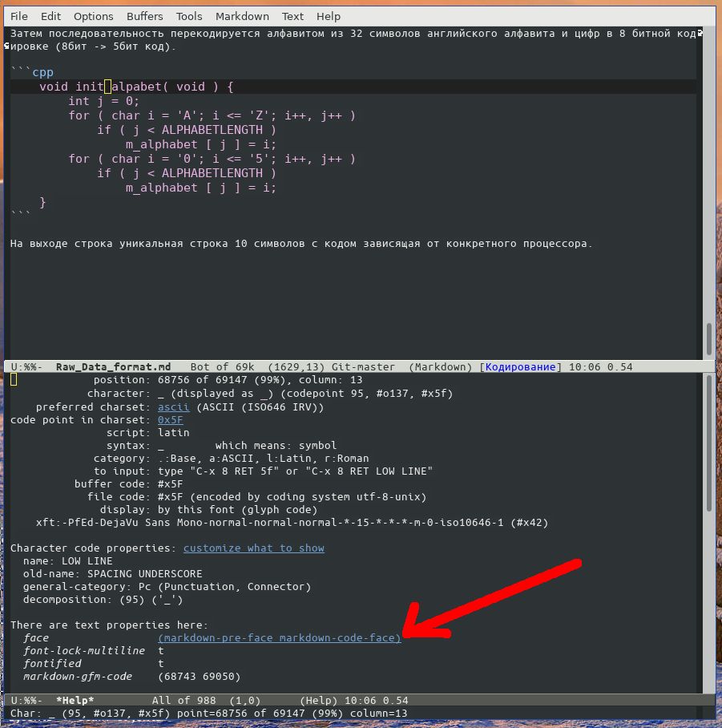The width and height of the screenshot is (722, 728).
Task: Click the line starting 'На выходе строка'
Action: [301, 243]
